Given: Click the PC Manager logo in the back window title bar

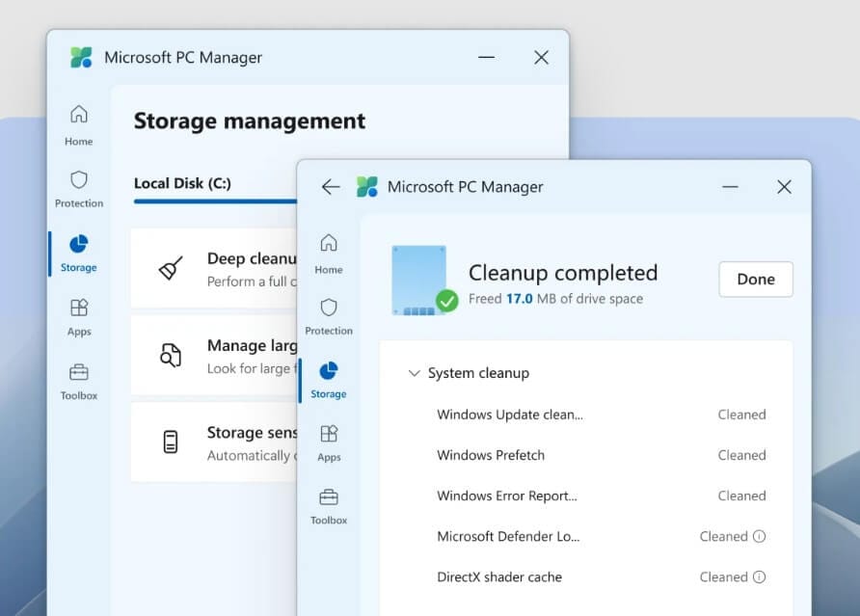Looking at the screenshot, I should click(82, 57).
